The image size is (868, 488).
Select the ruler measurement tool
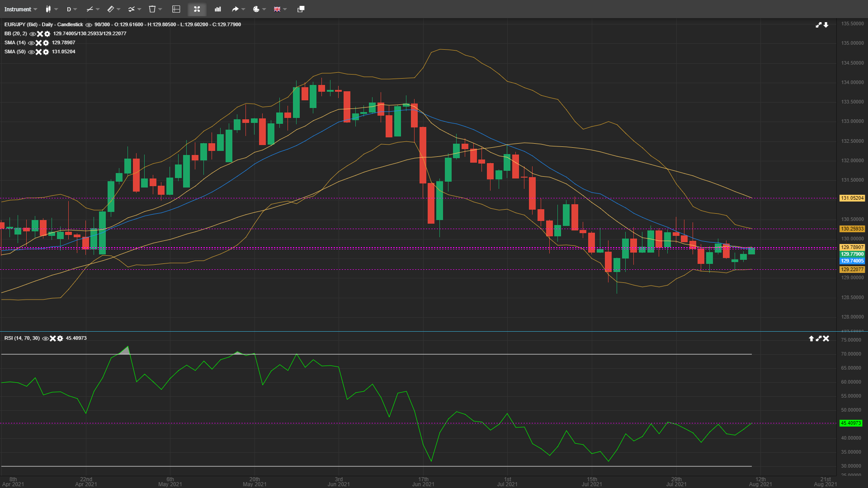point(111,9)
